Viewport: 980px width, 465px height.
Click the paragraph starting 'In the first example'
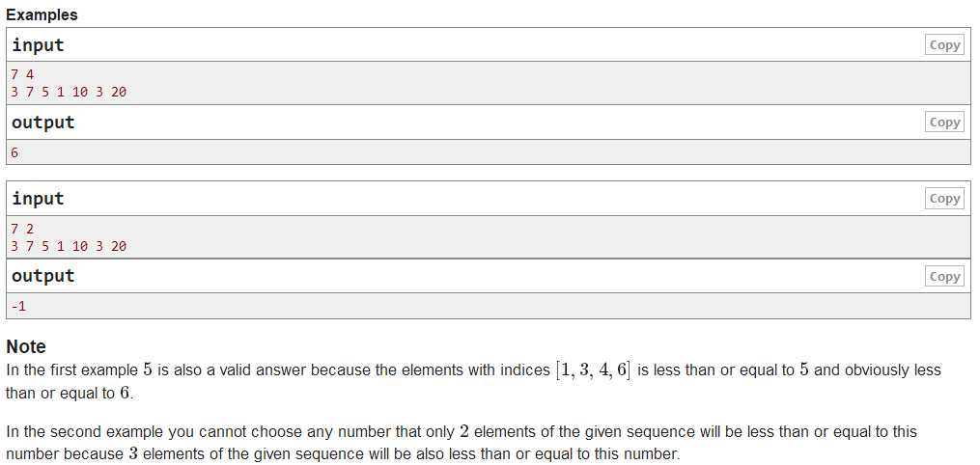click(x=473, y=381)
